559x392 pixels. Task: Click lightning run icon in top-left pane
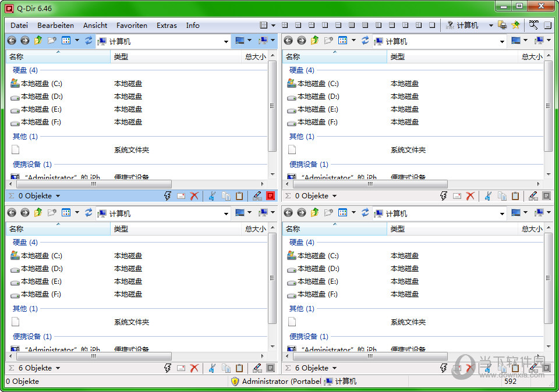click(x=168, y=196)
